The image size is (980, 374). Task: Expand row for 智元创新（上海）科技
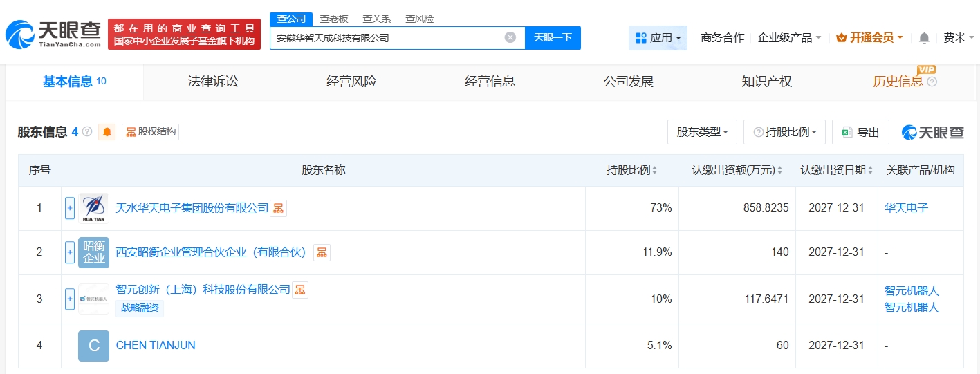pyautogui.click(x=70, y=299)
